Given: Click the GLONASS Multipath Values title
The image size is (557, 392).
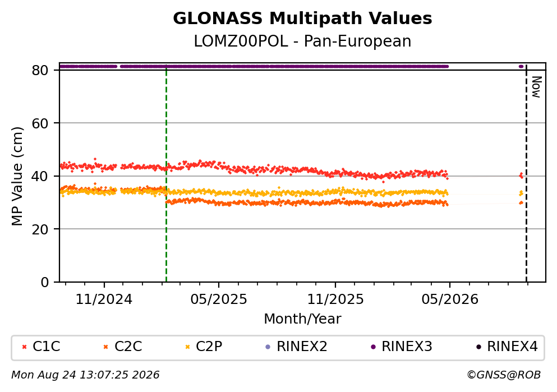Looking at the screenshot, I should click(302, 19).
